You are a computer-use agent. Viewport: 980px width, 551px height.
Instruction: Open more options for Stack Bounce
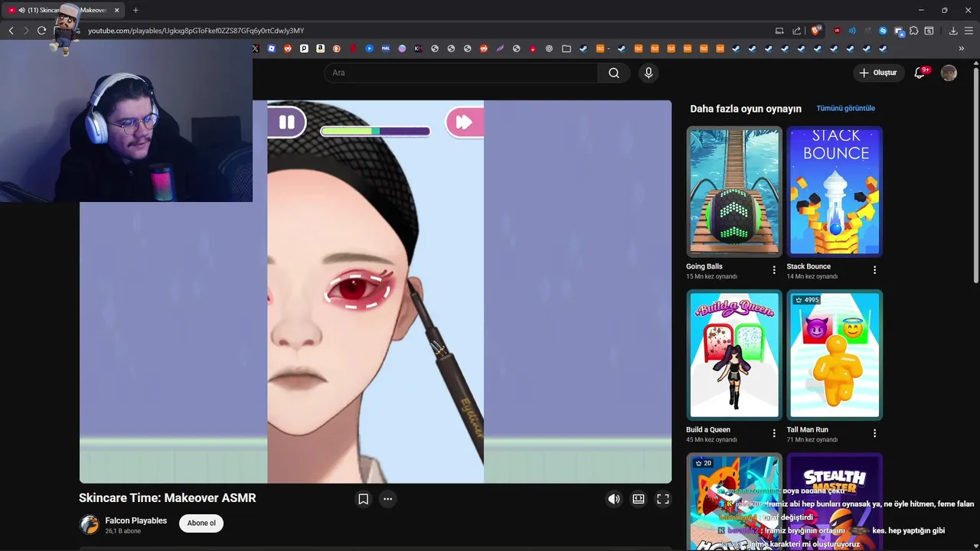[x=874, y=270]
